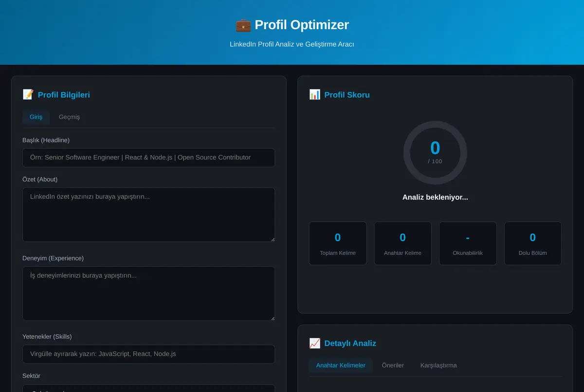This screenshot has height=392, width=584.
Task: Click the 'Özet (About)' label
Action: (40, 179)
